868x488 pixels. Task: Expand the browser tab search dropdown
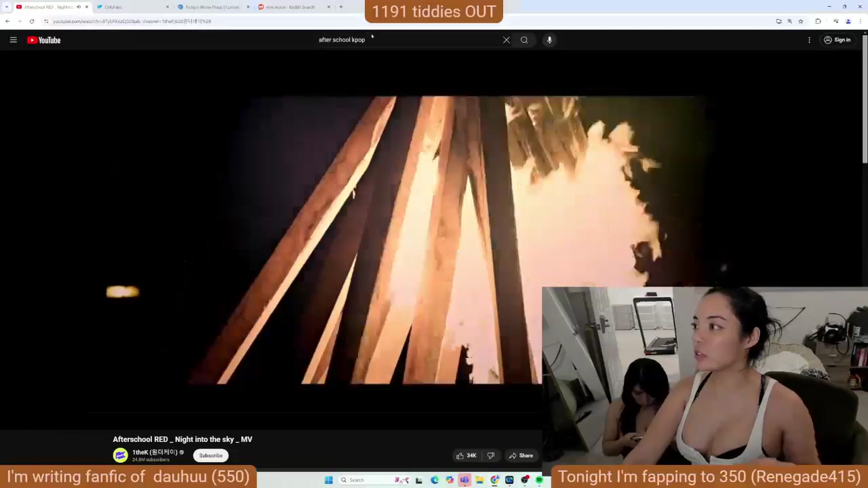click(6, 7)
